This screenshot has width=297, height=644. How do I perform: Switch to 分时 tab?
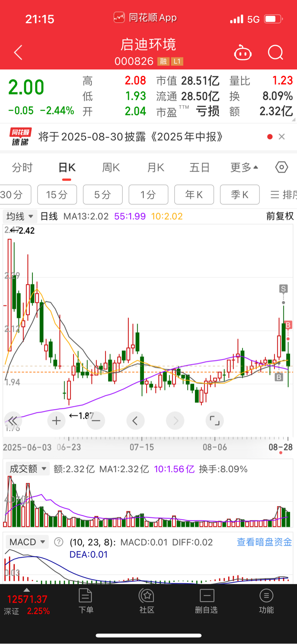[22, 168]
